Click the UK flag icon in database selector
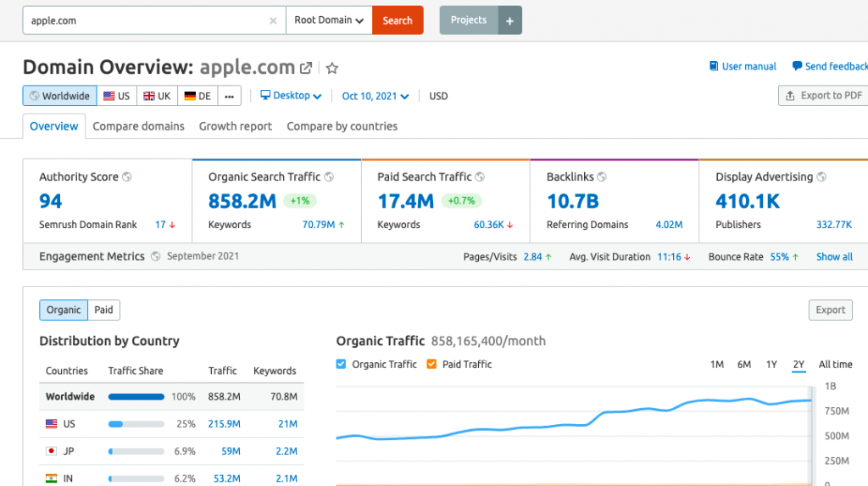The image size is (868, 486). (x=149, y=96)
